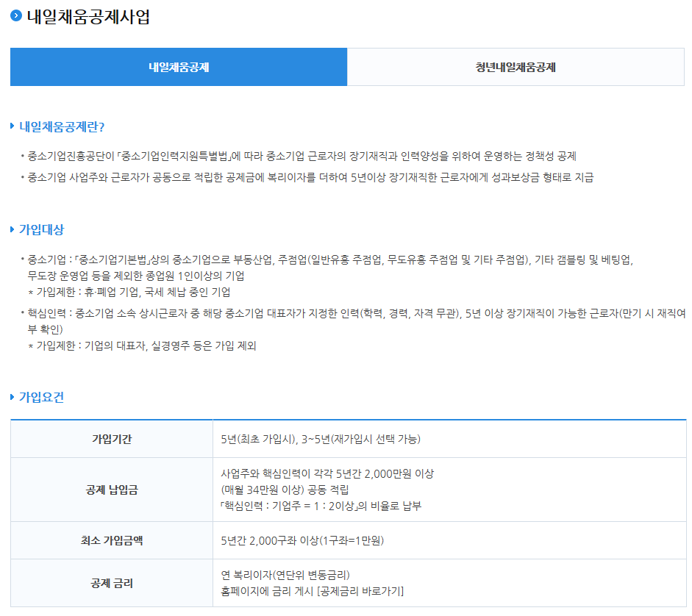This screenshot has width=692, height=616.
Task: Click the triangle bullet icon before 가입요건
Action: (x=13, y=397)
